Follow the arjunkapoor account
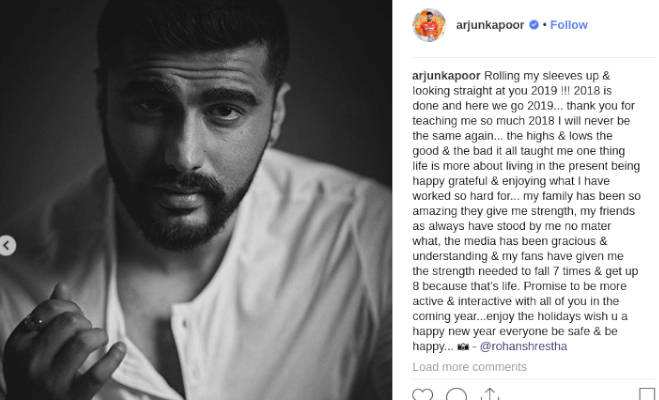Viewport: 659px width, 400px height. [569, 25]
